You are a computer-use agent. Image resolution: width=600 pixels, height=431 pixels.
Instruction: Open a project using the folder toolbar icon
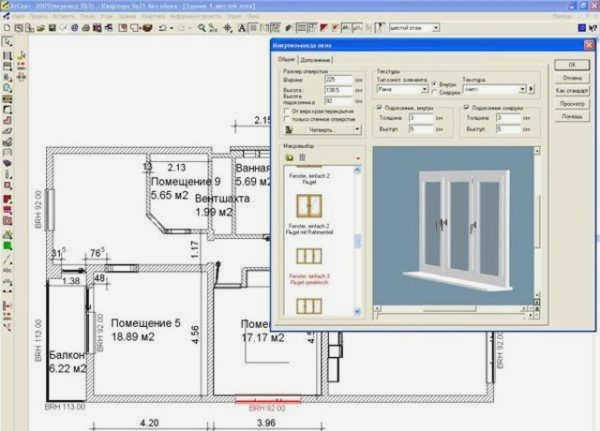pyautogui.click(x=41, y=28)
